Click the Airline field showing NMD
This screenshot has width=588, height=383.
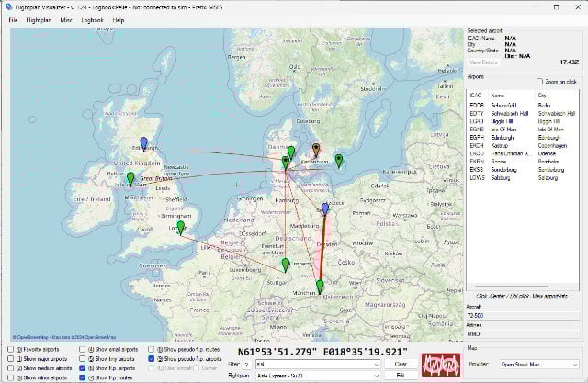click(523, 333)
